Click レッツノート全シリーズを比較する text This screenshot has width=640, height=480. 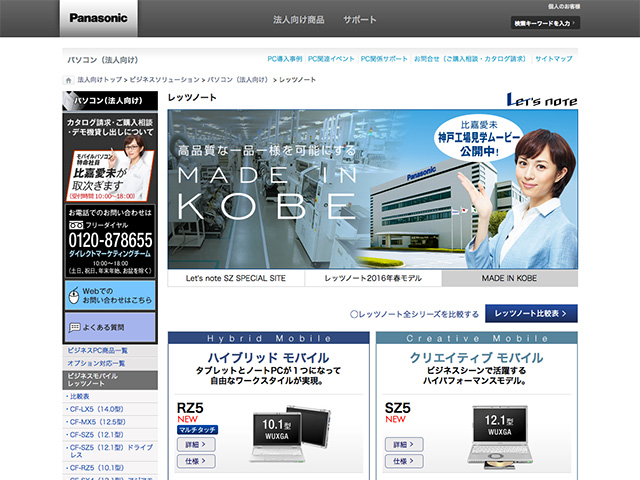(415, 314)
